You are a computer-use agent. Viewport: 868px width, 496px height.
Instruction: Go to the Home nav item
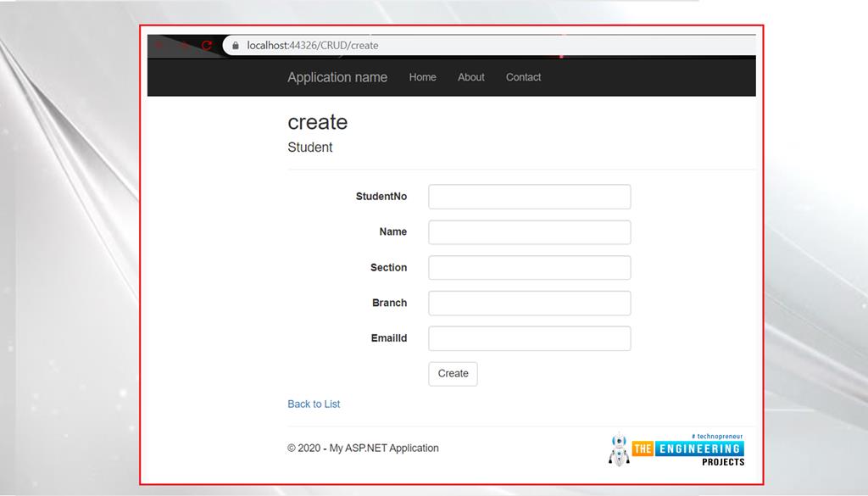(422, 77)
